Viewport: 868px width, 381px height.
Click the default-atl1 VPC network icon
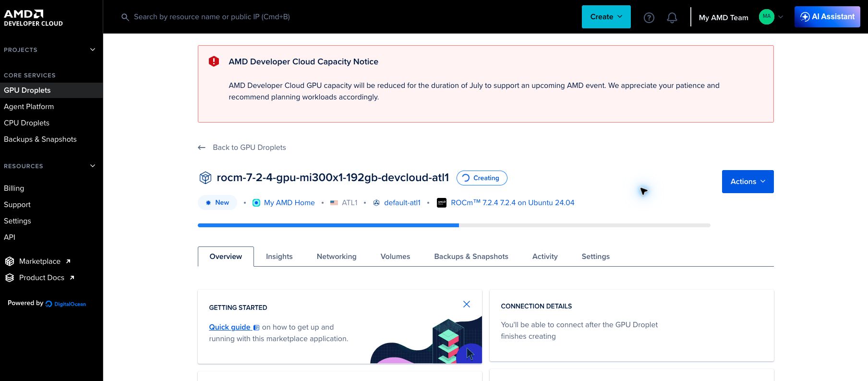(376, 203)
